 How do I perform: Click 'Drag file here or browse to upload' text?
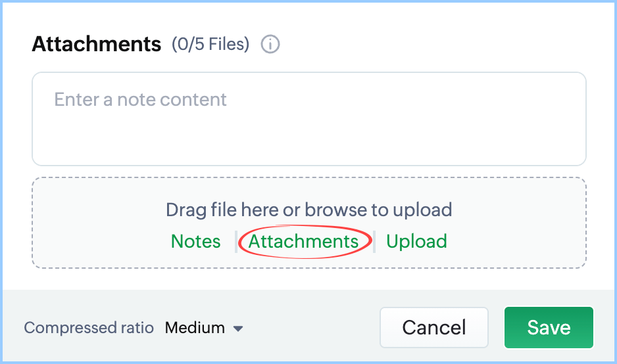point(308,210)
